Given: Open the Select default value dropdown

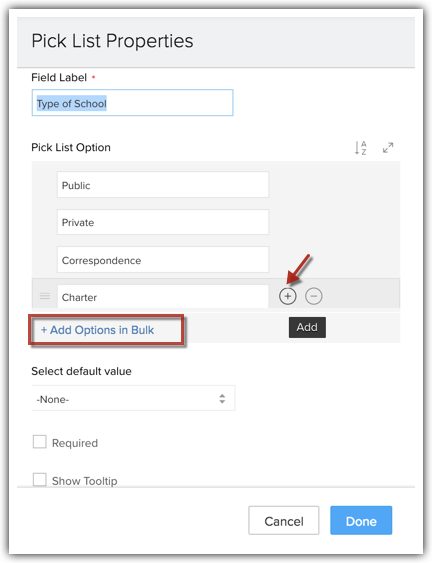Looking at the screenshot, I should [x=133, y=398].
